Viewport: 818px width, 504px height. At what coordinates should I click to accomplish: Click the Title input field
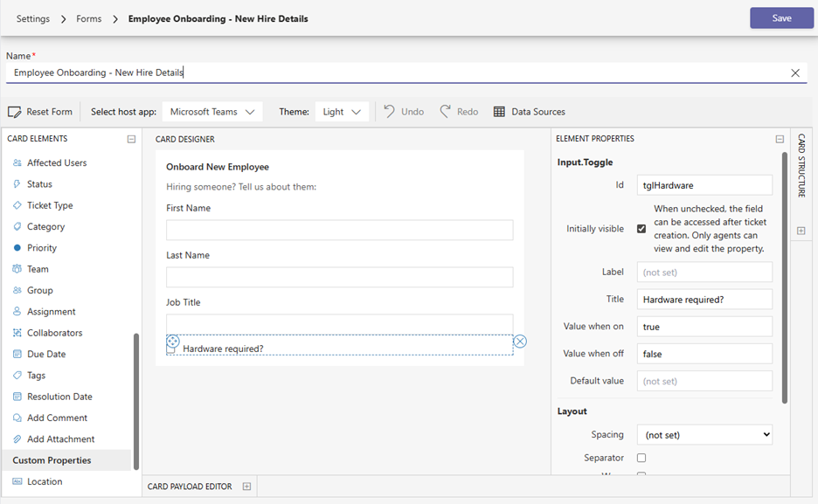(704, 300)
